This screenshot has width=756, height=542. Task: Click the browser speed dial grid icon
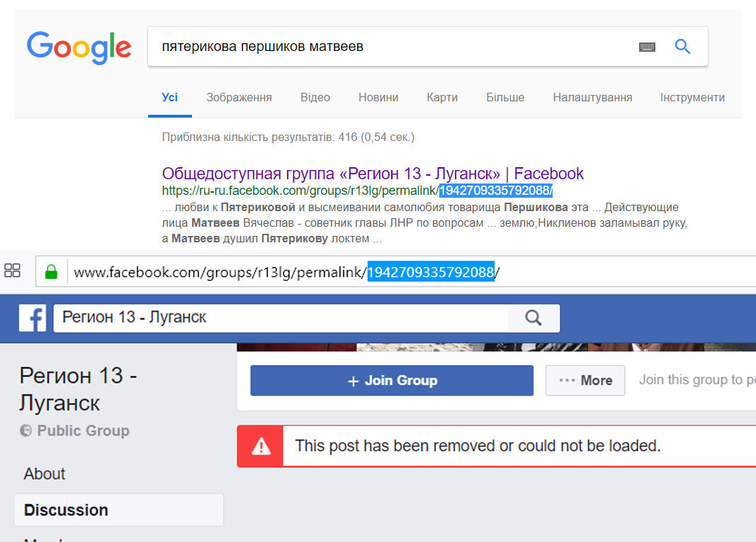pyautogui.click(x=12, y=271)
